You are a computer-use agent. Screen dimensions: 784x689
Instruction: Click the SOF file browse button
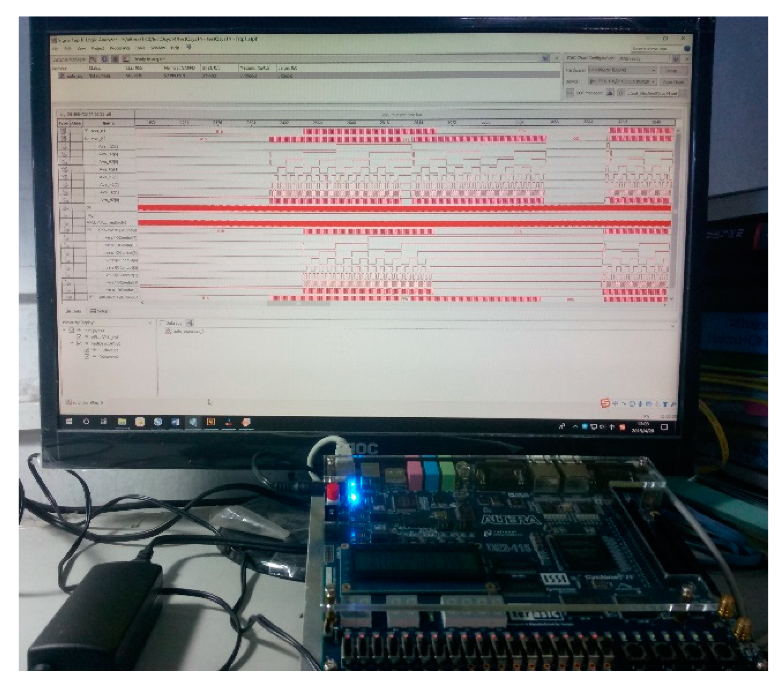[684, 93]
